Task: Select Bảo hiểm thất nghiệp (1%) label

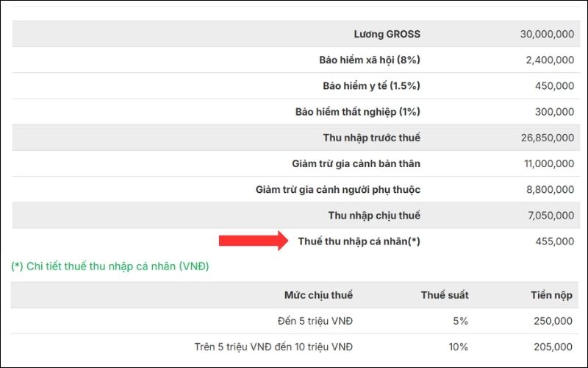Action: (358, 112)
